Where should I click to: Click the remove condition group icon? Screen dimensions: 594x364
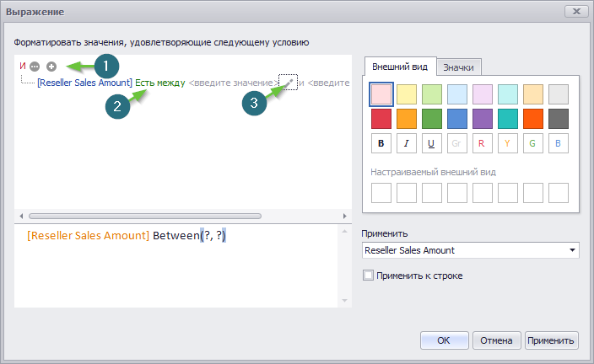[x=35, y=67]
